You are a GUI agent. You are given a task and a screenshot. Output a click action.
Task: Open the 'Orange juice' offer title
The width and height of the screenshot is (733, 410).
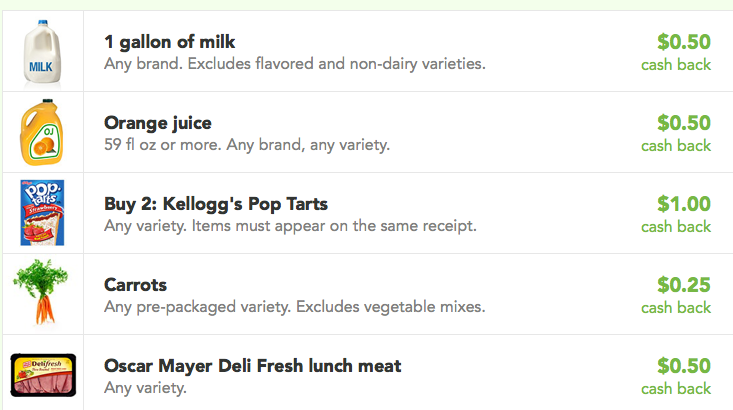[158, 123]
